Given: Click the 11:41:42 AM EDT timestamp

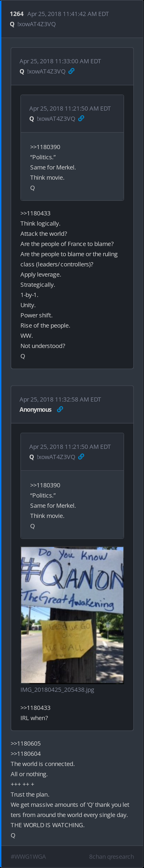Looking at the screenshot, I should coord(68,14).
